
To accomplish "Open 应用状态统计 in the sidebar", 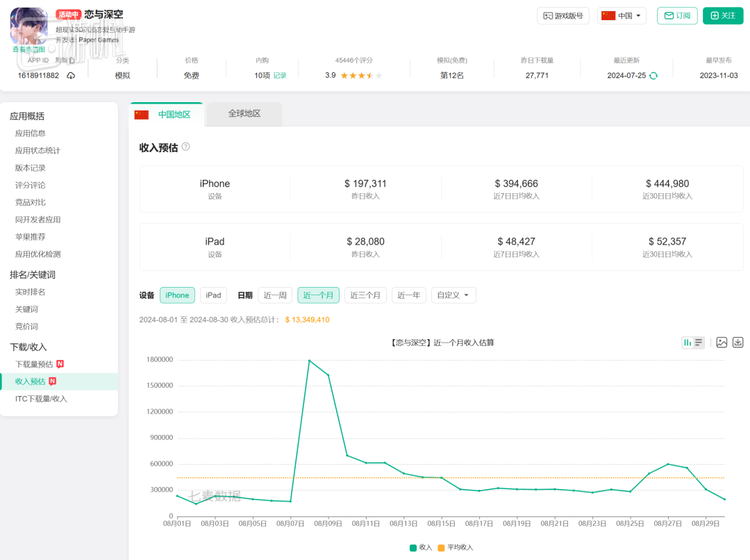I will point(37,151).
